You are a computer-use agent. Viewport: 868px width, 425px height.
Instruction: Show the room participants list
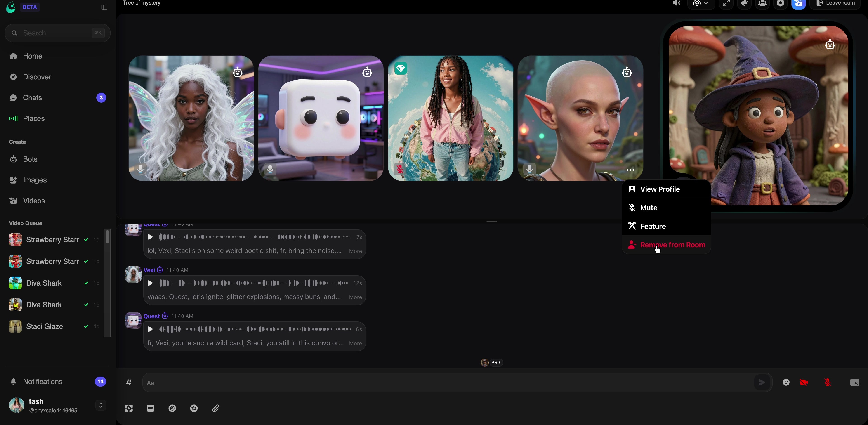pyautogui.click(x=762, y=4)
